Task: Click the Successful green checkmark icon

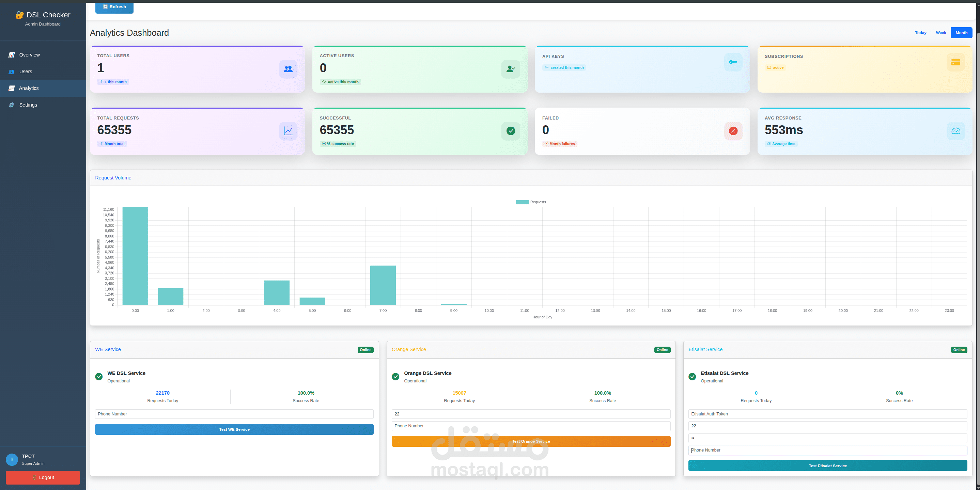Action: pyautogui.click(x=511, y=131)
